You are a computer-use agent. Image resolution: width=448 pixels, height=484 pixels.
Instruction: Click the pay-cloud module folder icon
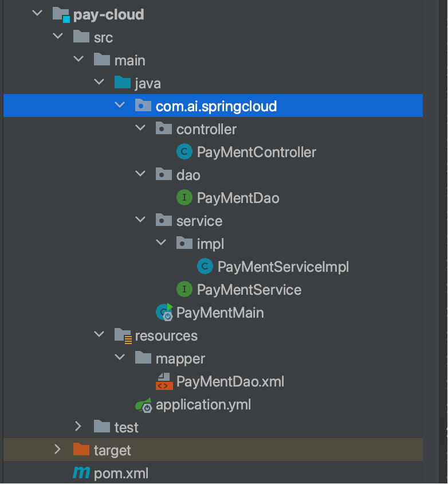tap(62, 14)
